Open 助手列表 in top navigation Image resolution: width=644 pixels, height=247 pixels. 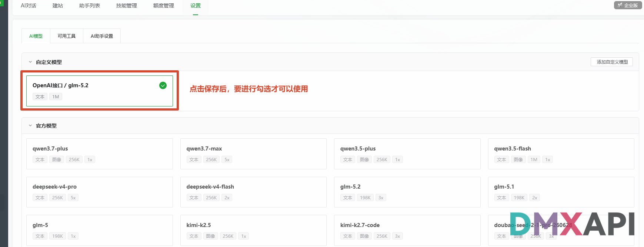tap(90, 6)
